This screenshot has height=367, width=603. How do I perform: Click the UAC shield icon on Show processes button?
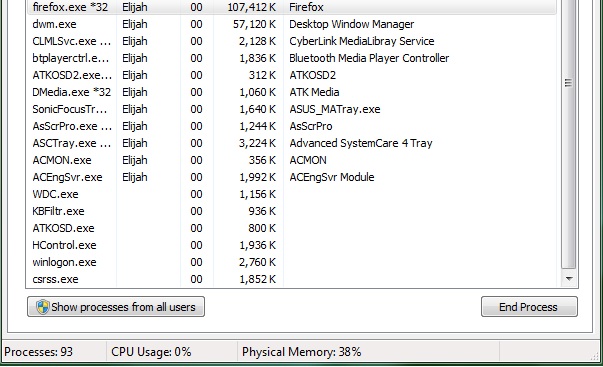pos(42,307)
